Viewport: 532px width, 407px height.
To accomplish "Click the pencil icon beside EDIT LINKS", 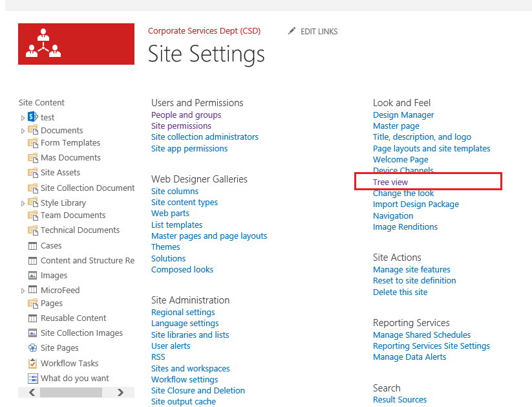I will click(292, 31).
